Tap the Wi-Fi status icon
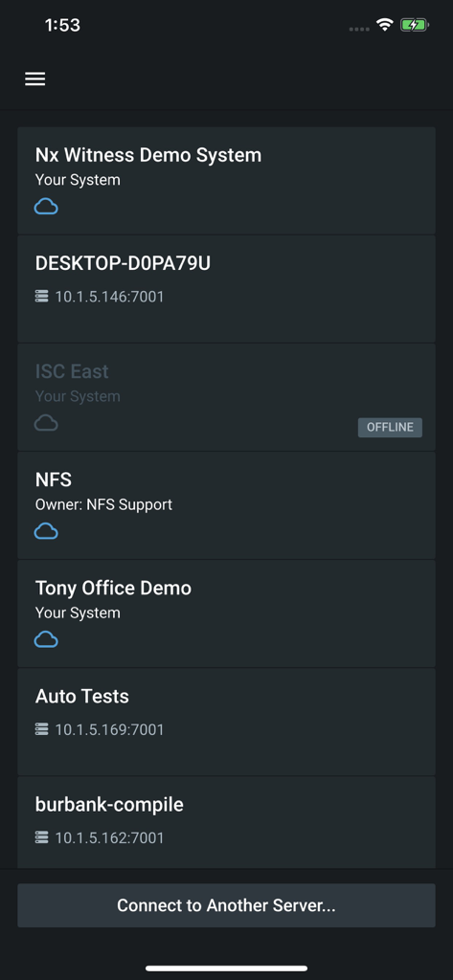The height and width of the screenshot is (980, 453). [x=384, y=25]
